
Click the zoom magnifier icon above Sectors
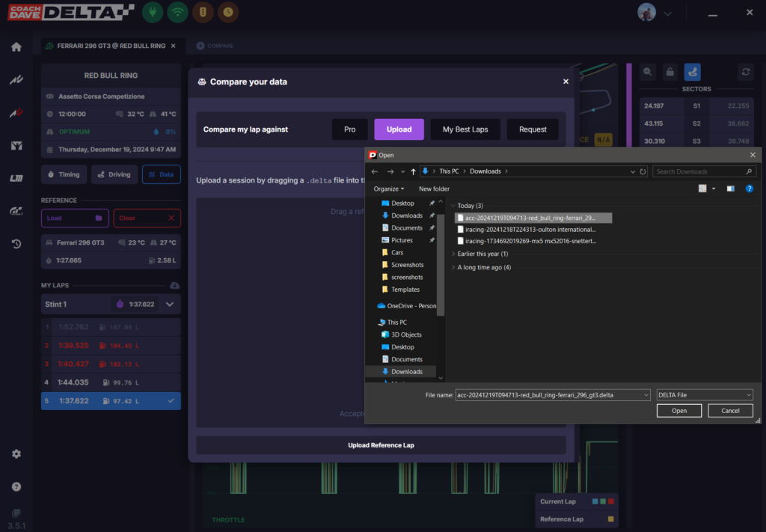pyautogui.click(x=647, y=73)
